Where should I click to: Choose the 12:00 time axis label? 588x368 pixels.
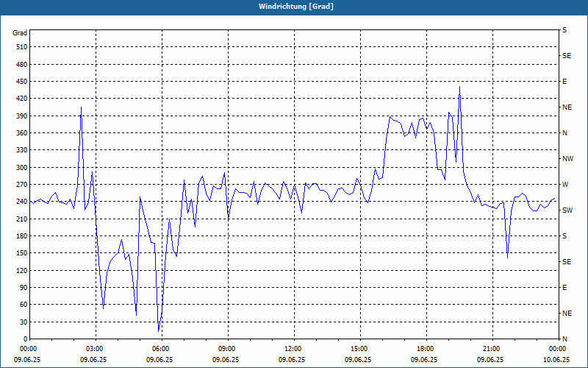click(294, 349)
